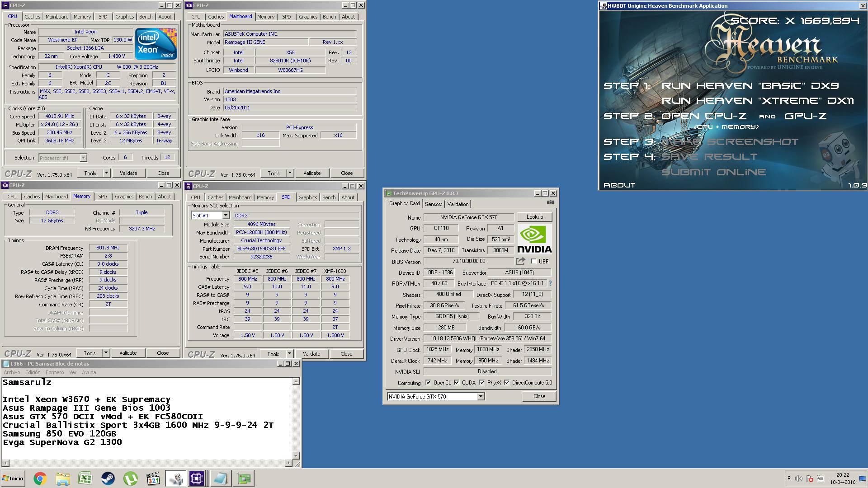868x488 pixels.
Task: Open the Edición menu in Notepad
Action: [x=33, y=372]
